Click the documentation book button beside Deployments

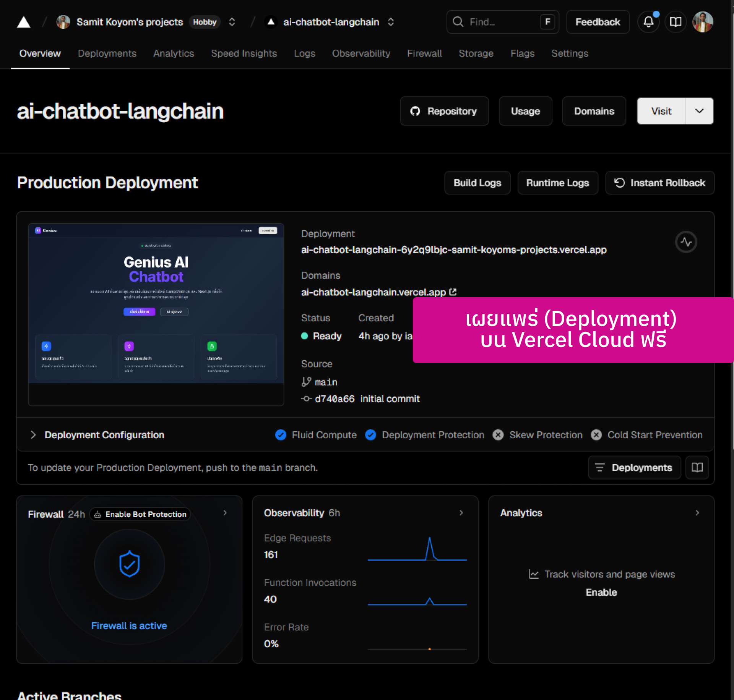(697, 467)
